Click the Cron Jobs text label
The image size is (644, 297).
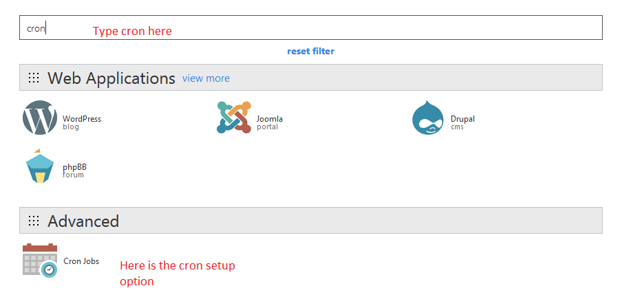[81, 261]
